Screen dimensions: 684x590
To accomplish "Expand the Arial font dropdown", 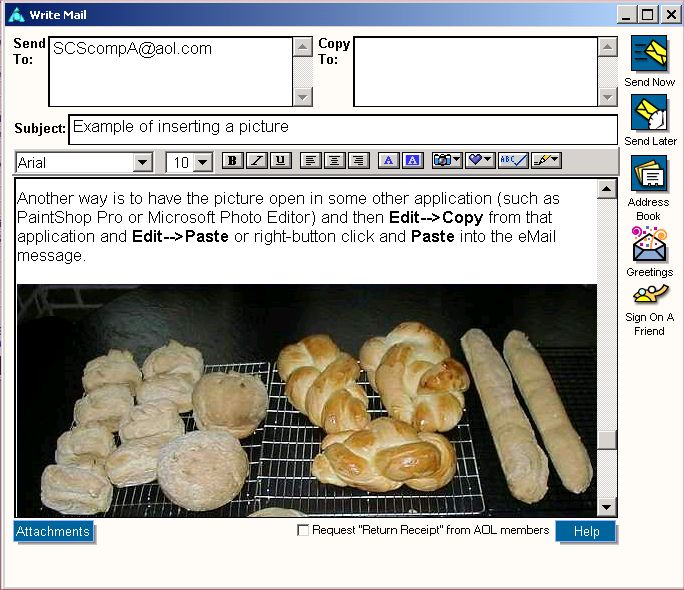I will (142, 162).
